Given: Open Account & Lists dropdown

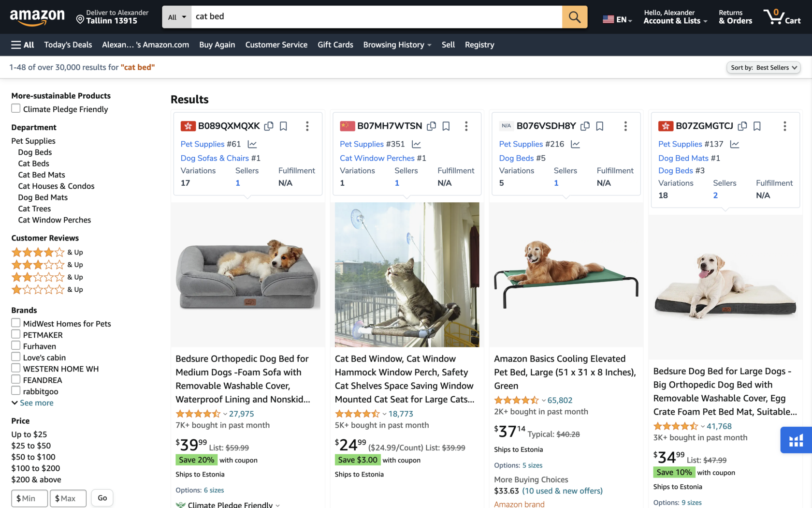Looking at the screenshot, I should click(675, 17).
